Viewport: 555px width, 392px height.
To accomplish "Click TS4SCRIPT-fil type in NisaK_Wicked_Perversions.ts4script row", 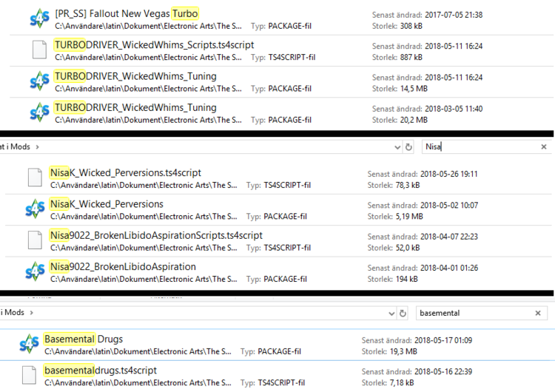I will 287,185.
